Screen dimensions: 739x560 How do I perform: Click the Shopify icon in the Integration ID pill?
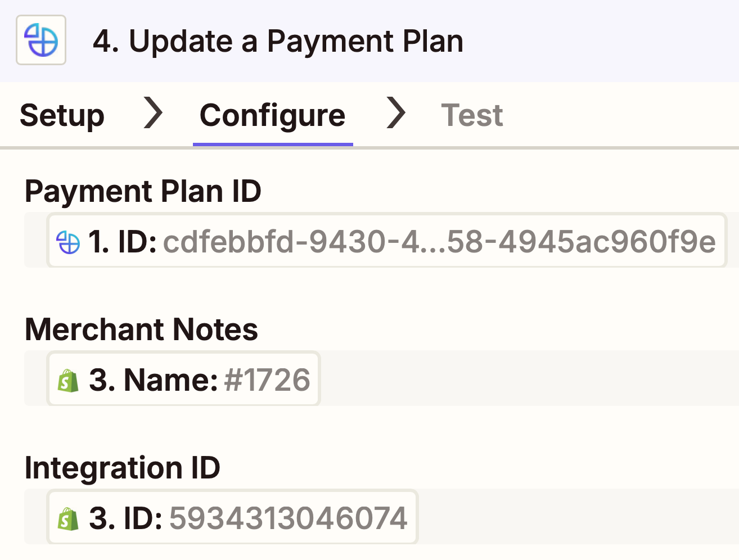tap(67, 517)
